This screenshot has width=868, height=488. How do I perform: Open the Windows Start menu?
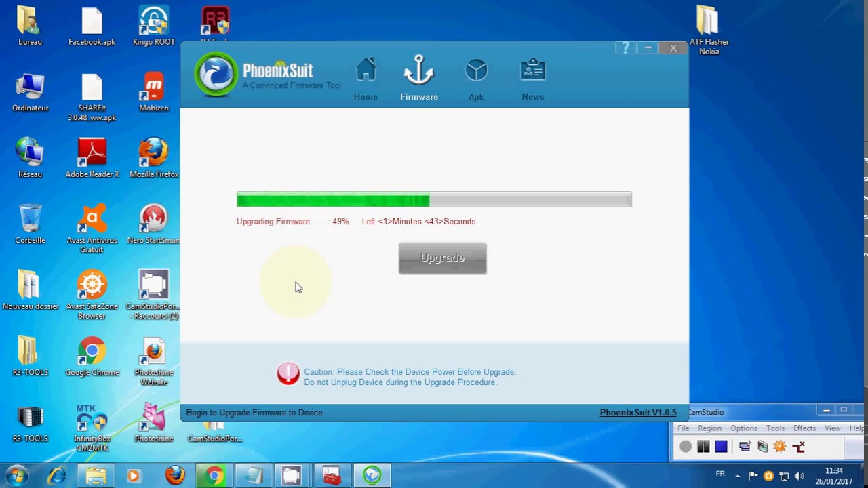tap(16, 476)
